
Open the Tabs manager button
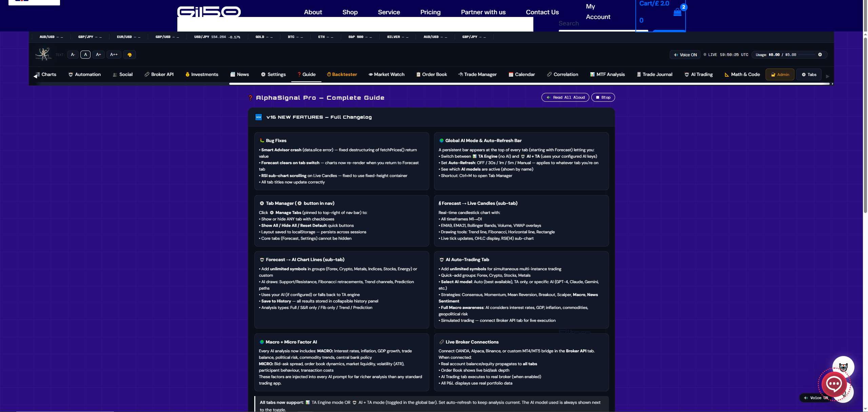[x=809, y=75]
